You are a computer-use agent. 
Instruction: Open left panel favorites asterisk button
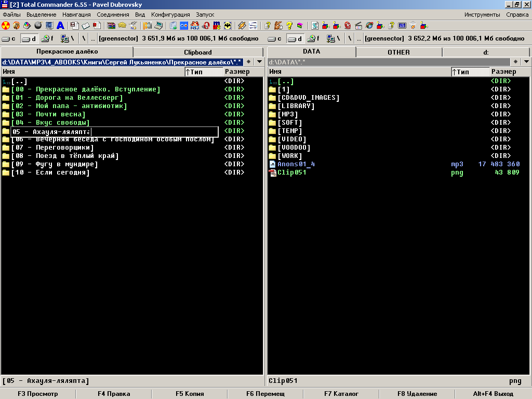pos(249,62)
